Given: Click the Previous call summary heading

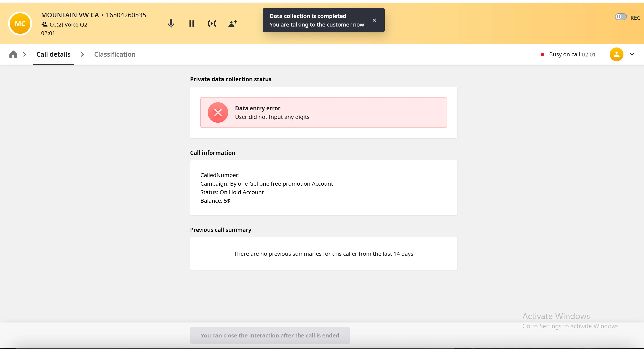Looking at the screenshot, I should [x=221, y=230].
